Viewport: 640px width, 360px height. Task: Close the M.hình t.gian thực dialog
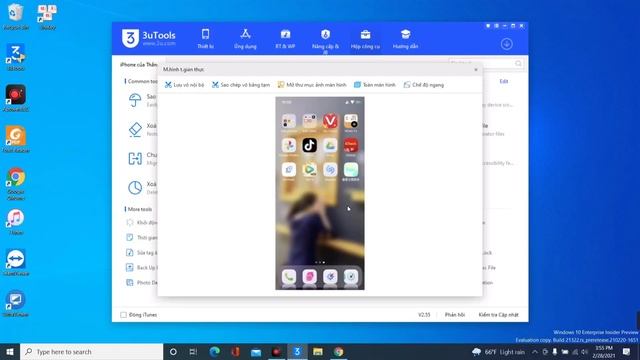coord(476,70)
